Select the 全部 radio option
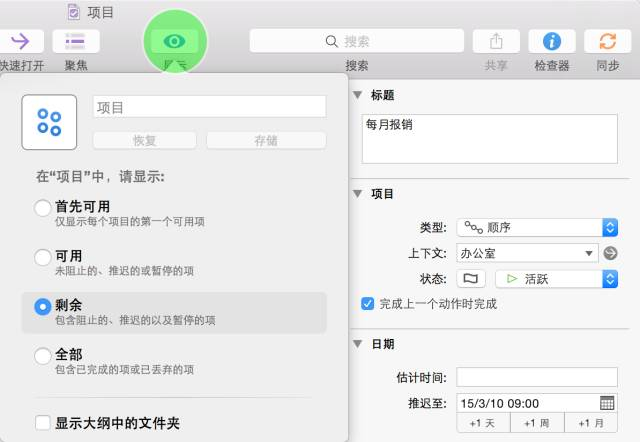Screen dimensions: 640x442 (x=42, y=356)
